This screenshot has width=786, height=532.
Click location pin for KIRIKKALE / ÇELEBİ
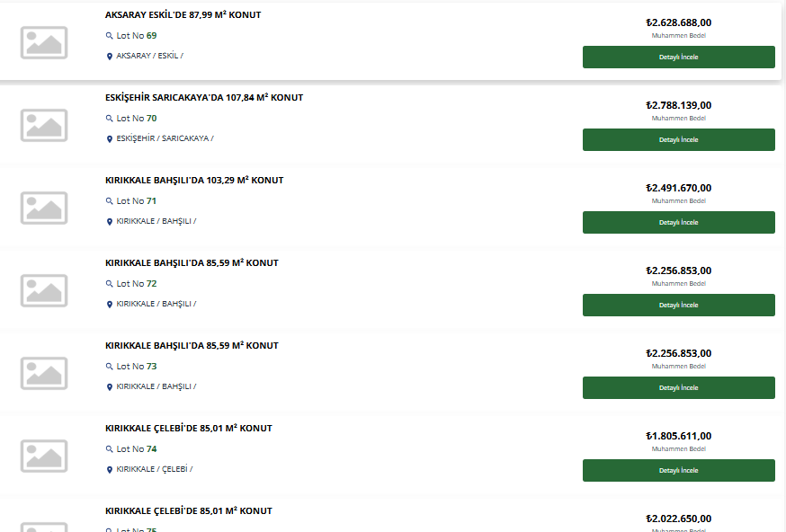tap(110, 469)
